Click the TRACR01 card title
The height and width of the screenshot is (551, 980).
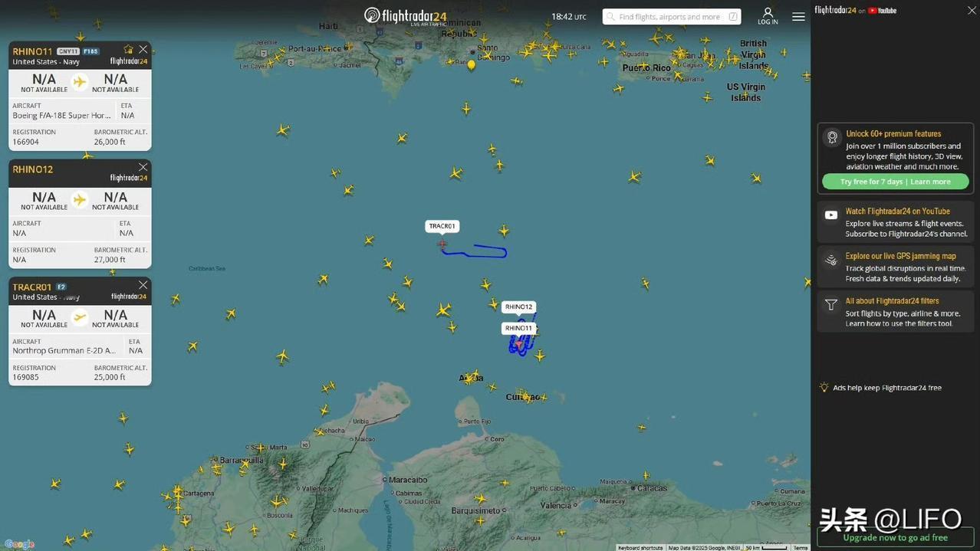pyautogui.click(x=31, y=287)
